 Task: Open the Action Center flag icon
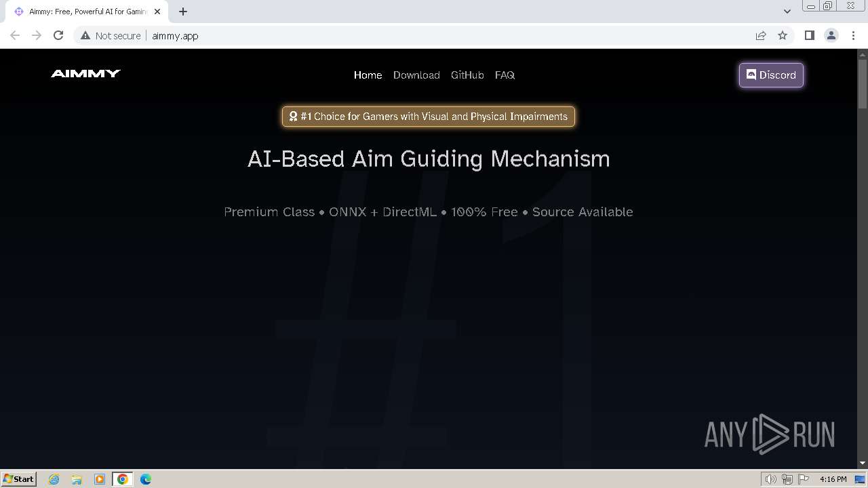point(803,479)
